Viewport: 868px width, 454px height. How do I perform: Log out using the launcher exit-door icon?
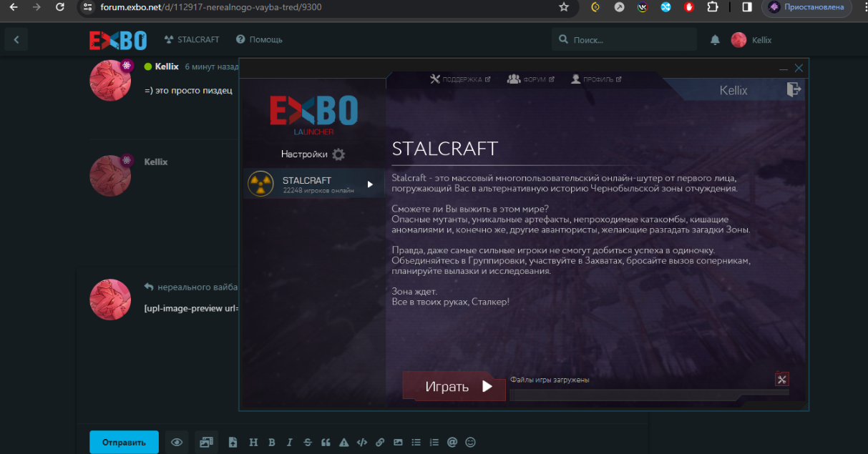[793, 89]
